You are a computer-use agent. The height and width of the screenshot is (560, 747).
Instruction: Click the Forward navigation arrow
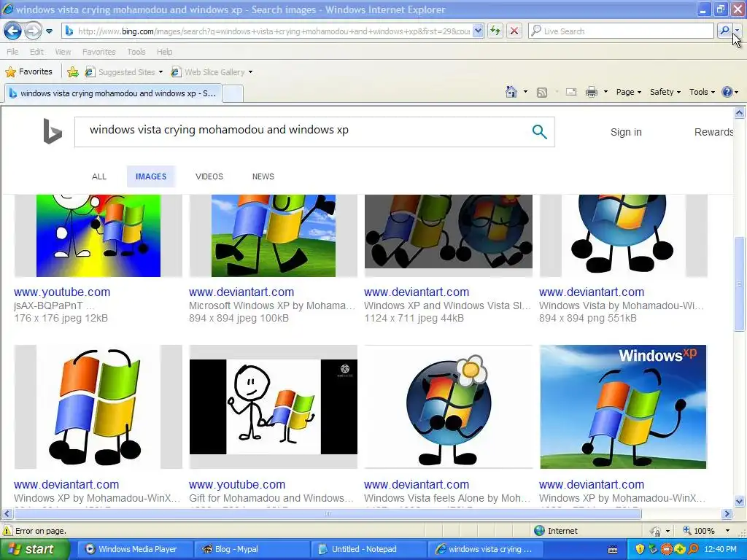33,31
